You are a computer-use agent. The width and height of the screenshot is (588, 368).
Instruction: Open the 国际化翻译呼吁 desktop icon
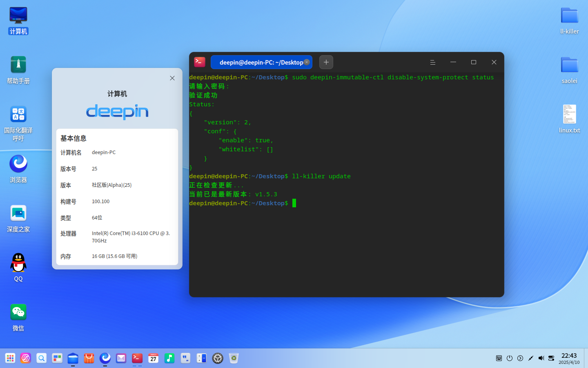[x=18, y=123]
